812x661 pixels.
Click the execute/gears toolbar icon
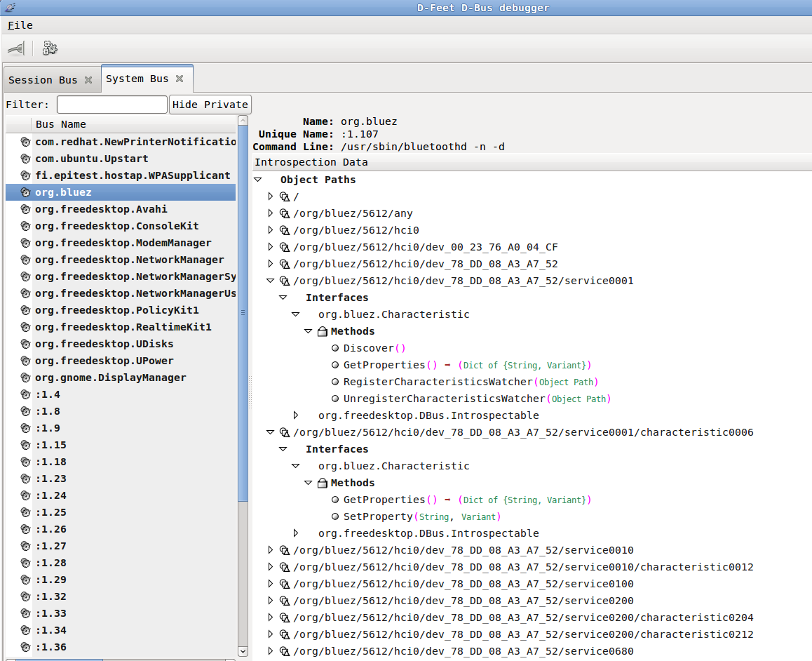(50, 48)
